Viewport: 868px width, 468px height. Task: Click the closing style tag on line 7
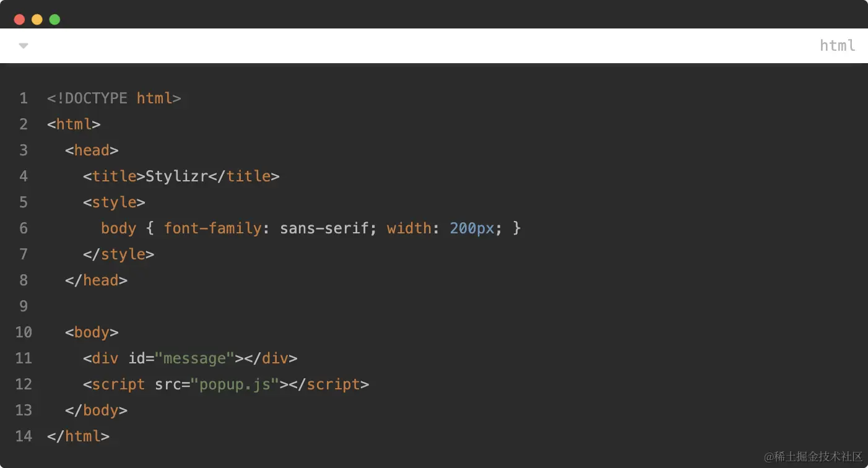pyautogui.click(x=118, y=254)
